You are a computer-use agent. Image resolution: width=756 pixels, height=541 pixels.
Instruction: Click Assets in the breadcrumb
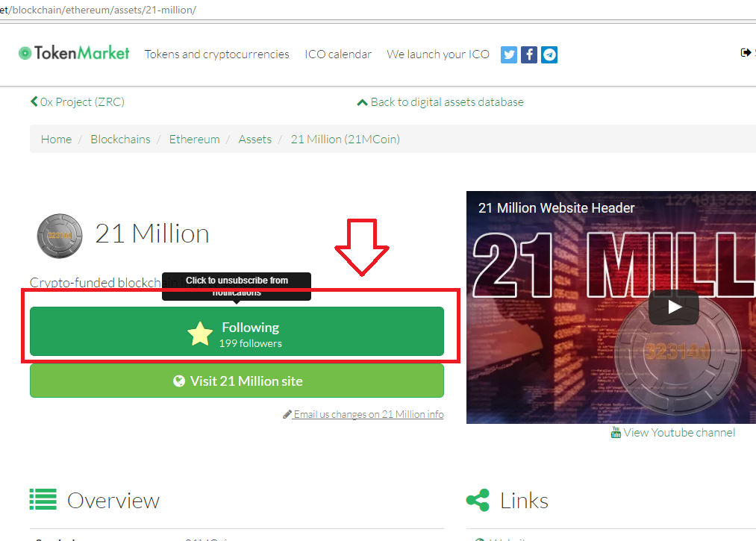point(255,140)
